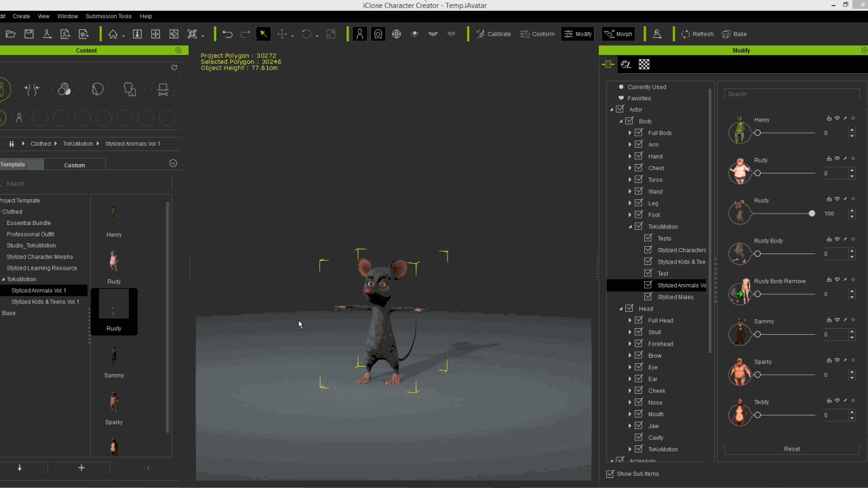This screenshot has width=868, height=488.
Task: Open the Submission Tools menu
Action: click(x=108, y=16)
